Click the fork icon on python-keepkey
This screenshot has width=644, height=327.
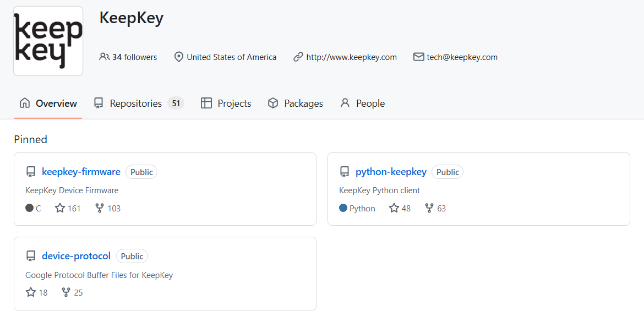point(429,208)
